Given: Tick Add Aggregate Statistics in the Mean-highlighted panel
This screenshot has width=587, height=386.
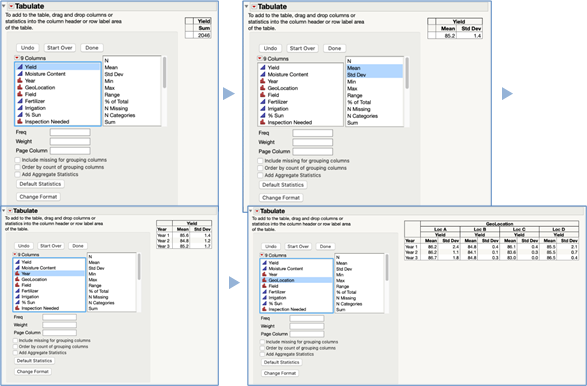Looking at the screenshot, I should click(x=260, y=175).
